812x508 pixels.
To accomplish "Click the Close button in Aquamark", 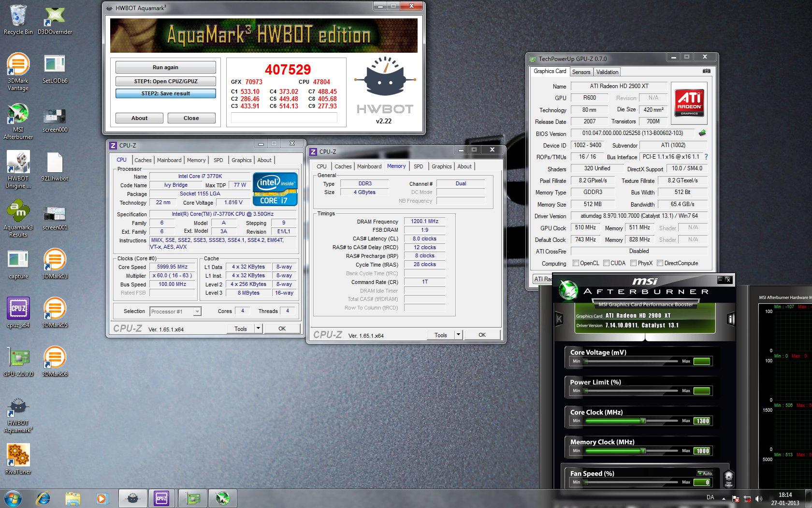I will click(191, 118).
